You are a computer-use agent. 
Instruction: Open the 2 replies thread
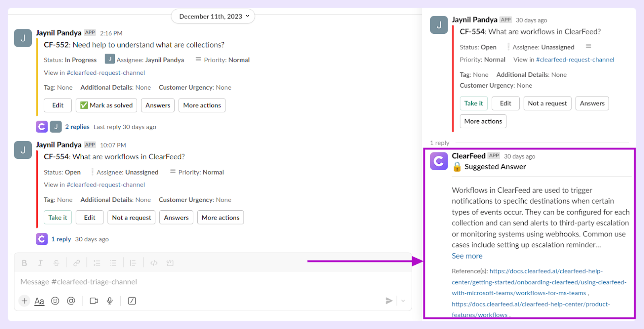pyautogui.click(x=77, y=127)
